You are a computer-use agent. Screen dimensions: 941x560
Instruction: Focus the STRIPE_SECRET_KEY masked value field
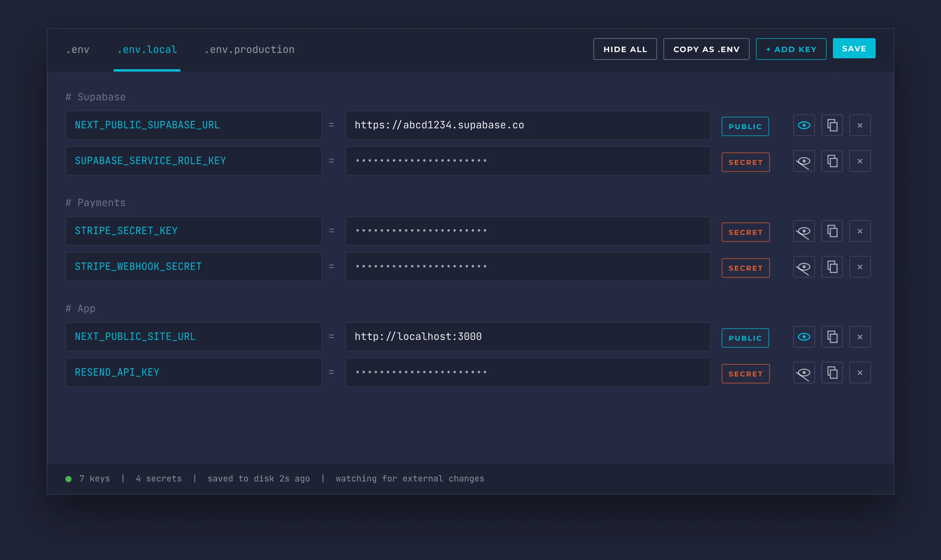[x=528, y=231]
